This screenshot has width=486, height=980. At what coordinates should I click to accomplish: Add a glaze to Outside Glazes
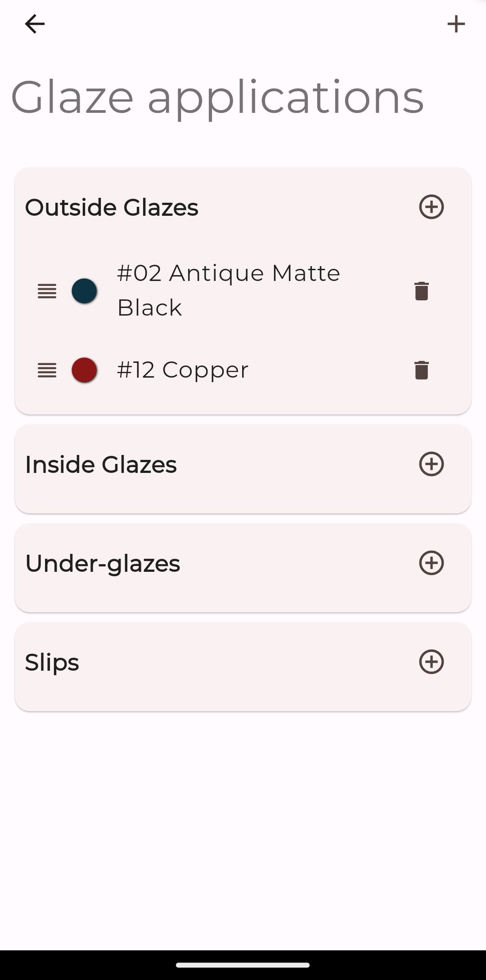432,207
